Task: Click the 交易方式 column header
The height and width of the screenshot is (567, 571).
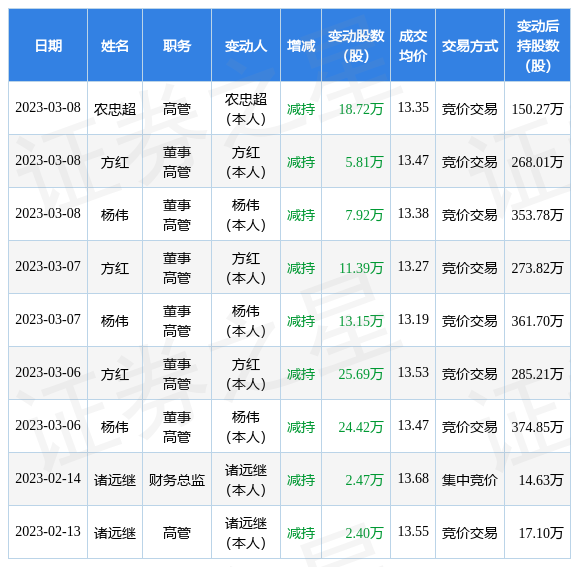Action: [470, 46]
